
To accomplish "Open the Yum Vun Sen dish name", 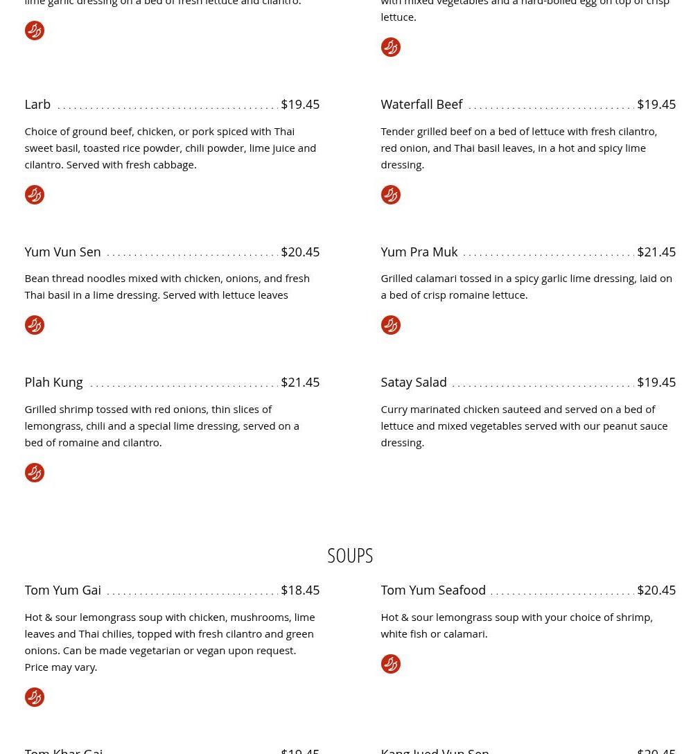I will [63, 252].
